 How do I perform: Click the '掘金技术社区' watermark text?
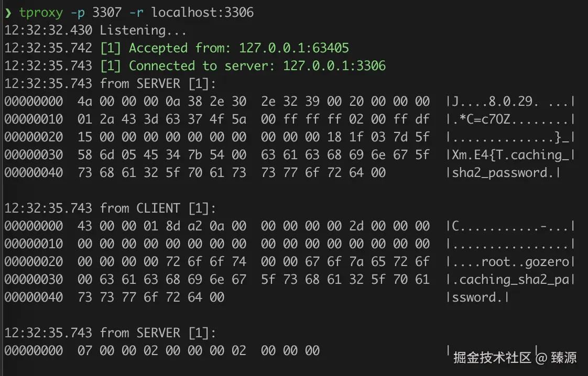point(492,358)
